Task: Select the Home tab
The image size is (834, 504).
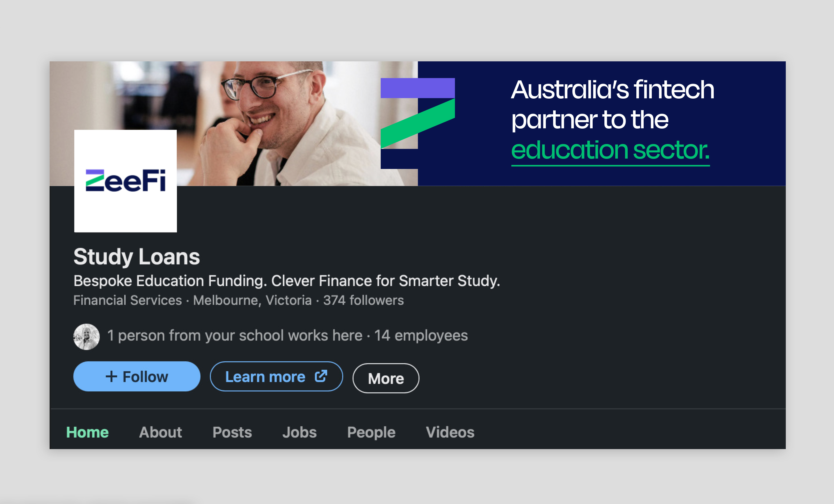Action: [x=87, y=432]
